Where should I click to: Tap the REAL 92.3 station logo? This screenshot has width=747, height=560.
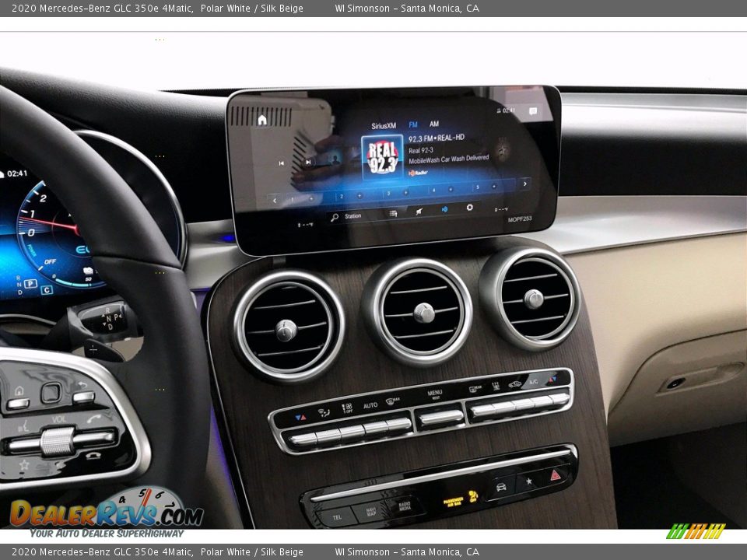click(382, 157)
